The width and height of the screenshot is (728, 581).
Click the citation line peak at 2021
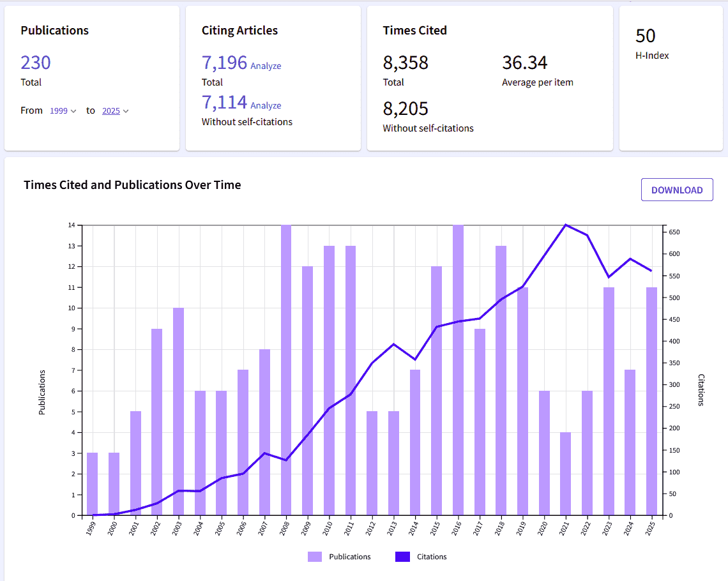[x=565, y=224]
